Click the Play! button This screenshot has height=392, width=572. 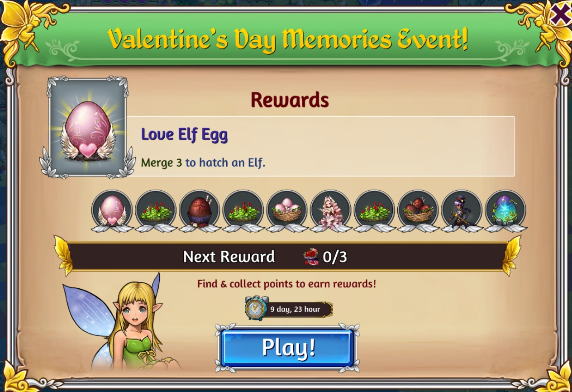(287, 348)
